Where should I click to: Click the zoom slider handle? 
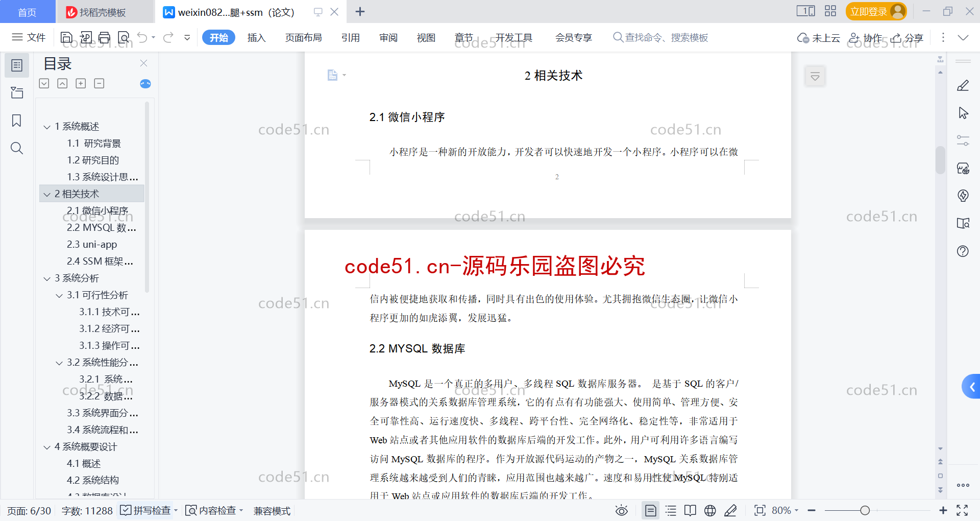click(x=865, y=510)
